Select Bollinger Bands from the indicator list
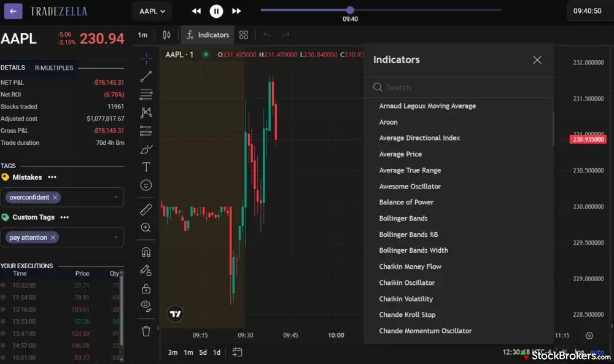The image size is (614, 364). coord(403,219)
